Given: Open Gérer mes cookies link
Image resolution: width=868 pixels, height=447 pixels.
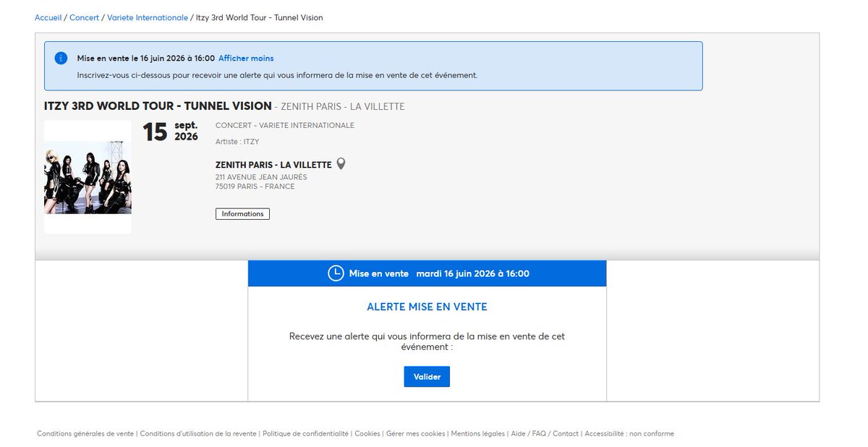Looking at the screenshot, I should 416,434.
